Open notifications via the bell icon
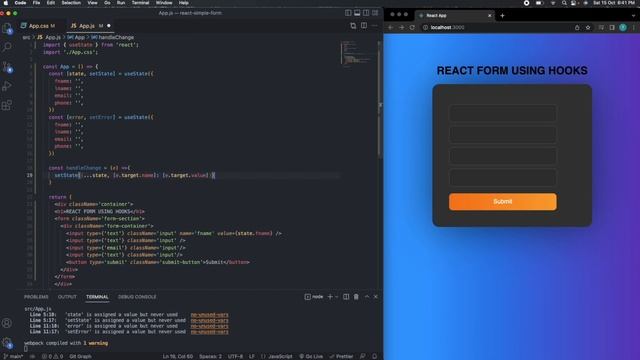The height and width of the screenshot is (360, 640). click(x=374, y=356)
